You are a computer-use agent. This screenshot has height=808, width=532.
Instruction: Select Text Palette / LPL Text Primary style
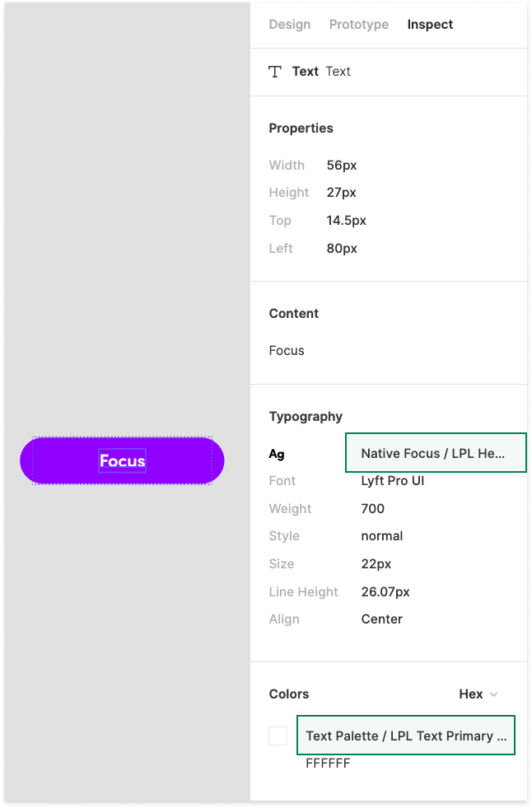tap(406, 736)
